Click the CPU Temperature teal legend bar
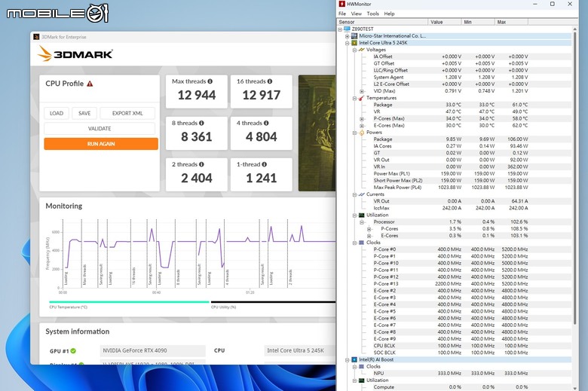The width and height of the screenshot is (588, 391). point(129,302)
